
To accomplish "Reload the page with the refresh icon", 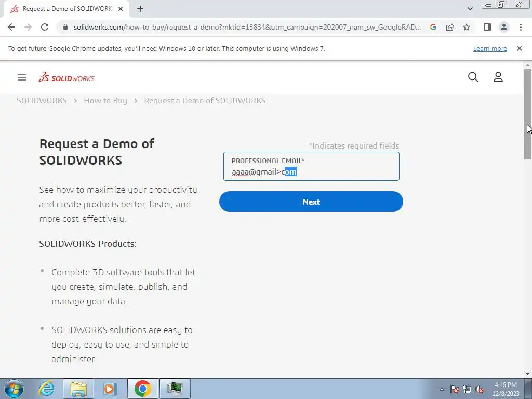I will coord(45,27).
